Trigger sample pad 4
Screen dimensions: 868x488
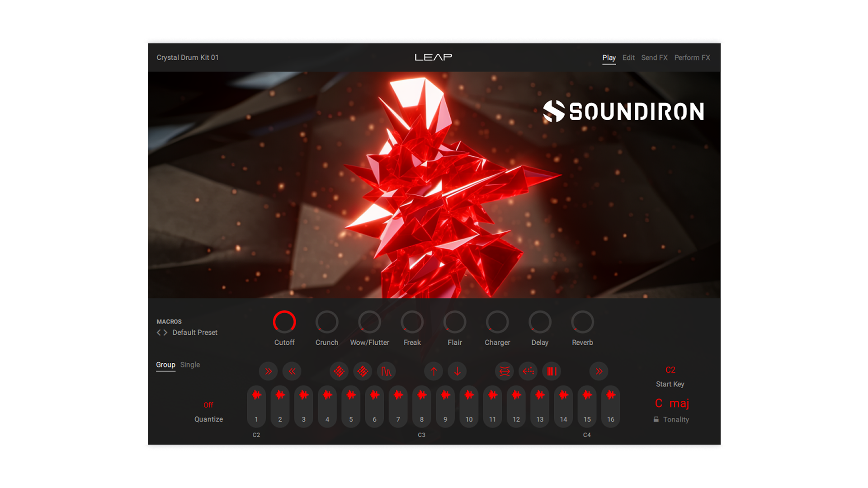tap(327, 406)
